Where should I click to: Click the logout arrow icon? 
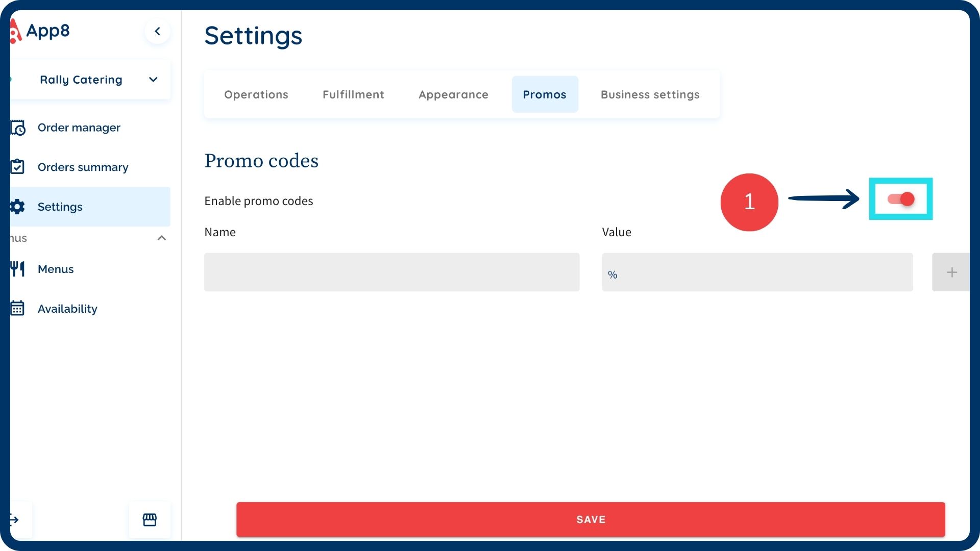pos(15,519)
